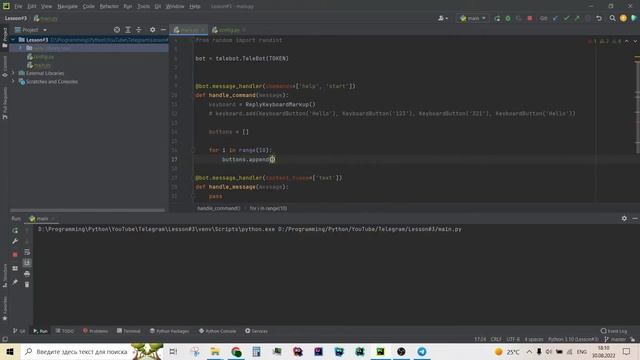Expand External Libraries node
The width and height of the screenshot is (640, 360).
click(13, 73)
